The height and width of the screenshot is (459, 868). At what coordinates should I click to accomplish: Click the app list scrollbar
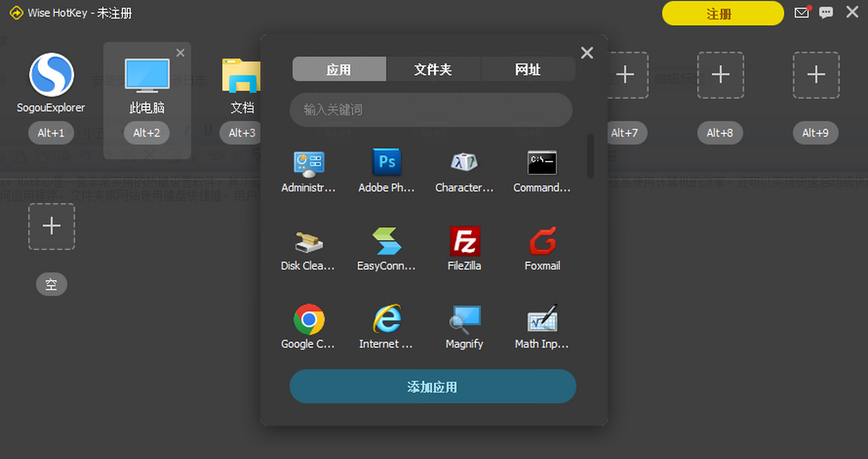590,156
